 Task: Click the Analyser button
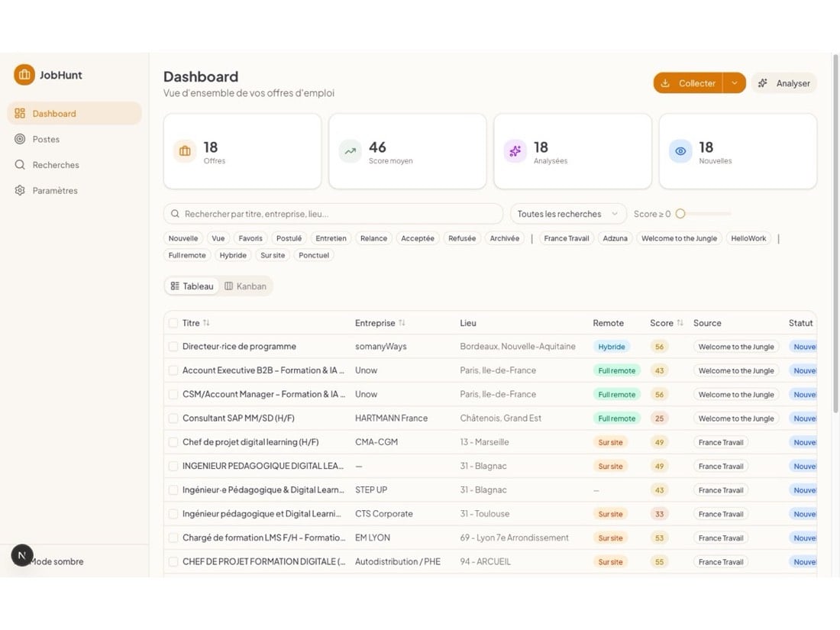[783, 83]
